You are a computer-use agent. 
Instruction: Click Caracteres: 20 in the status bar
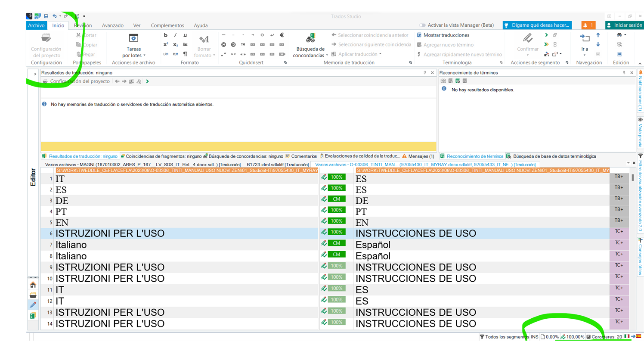tap(604, 337)
